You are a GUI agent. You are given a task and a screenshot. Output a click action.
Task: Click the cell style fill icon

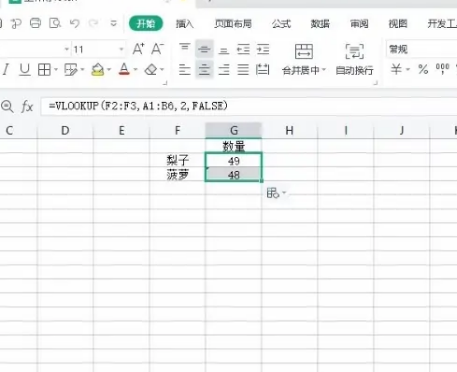[x=71, y=70]
